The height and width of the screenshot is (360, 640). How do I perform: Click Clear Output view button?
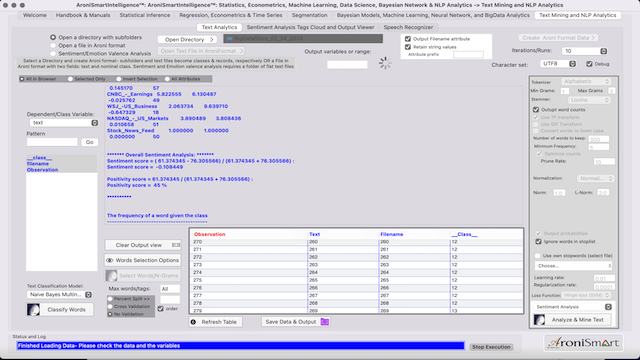143,245
